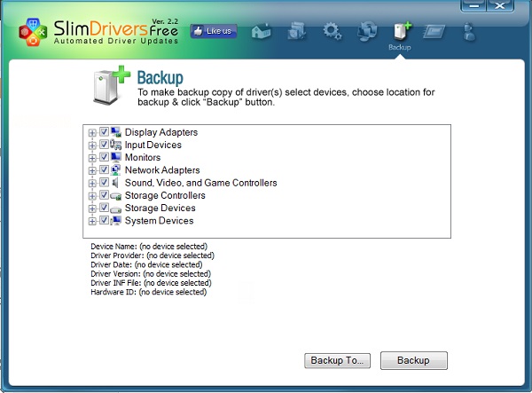Select the Monitors label
532x393 pixels.
click(x=143, y=158)
